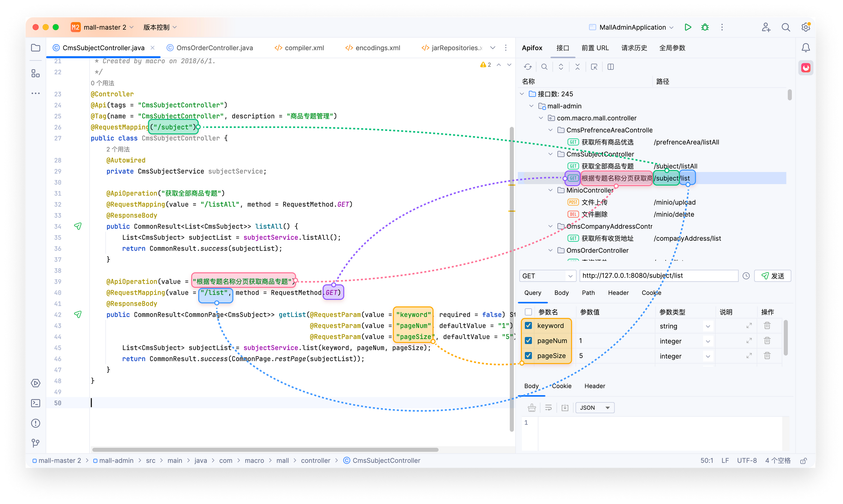Run MallAdminApplication with the green play icon
The height and width of the screenshot is (504, 843).
(688, 27)
